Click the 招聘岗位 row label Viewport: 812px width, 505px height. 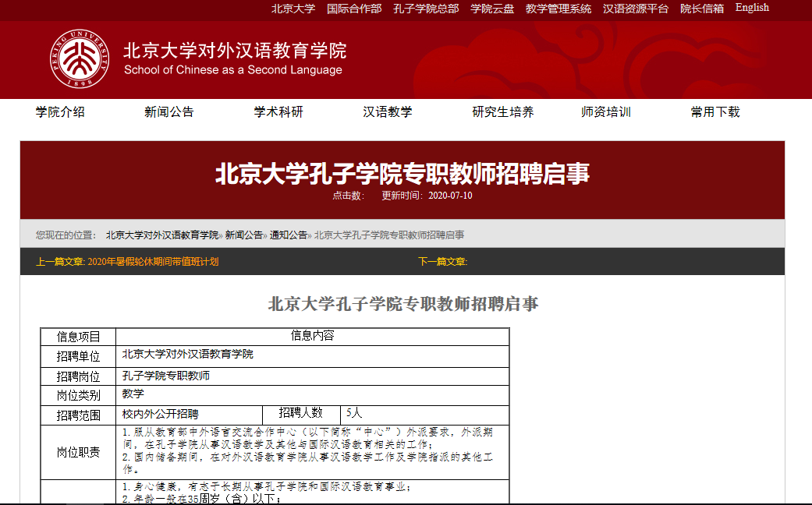(x=78, y=376)
